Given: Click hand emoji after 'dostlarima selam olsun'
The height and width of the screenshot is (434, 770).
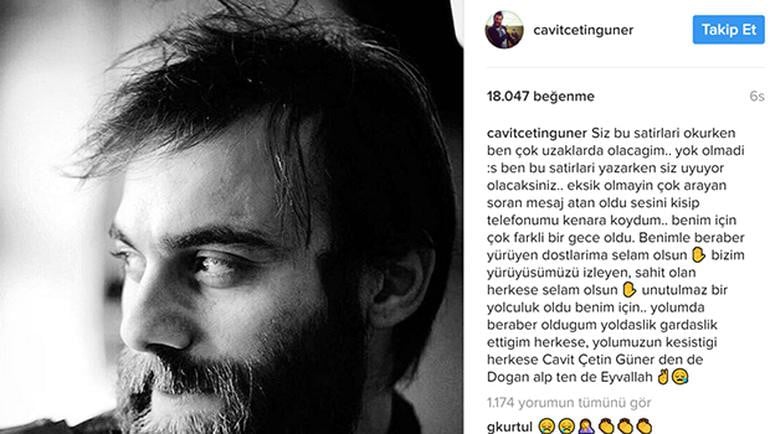Looking at the screenshot, I should coord(698,255).
